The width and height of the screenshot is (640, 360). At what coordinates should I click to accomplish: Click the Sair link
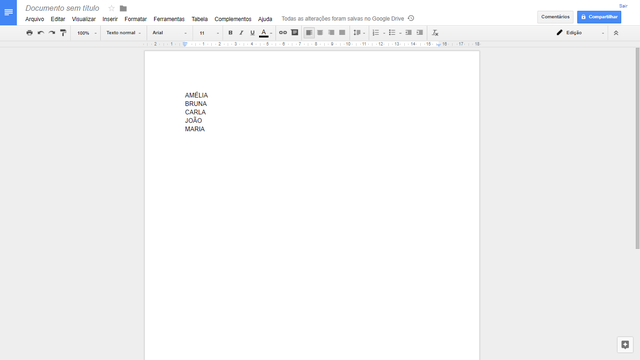[x=623, y=6]
